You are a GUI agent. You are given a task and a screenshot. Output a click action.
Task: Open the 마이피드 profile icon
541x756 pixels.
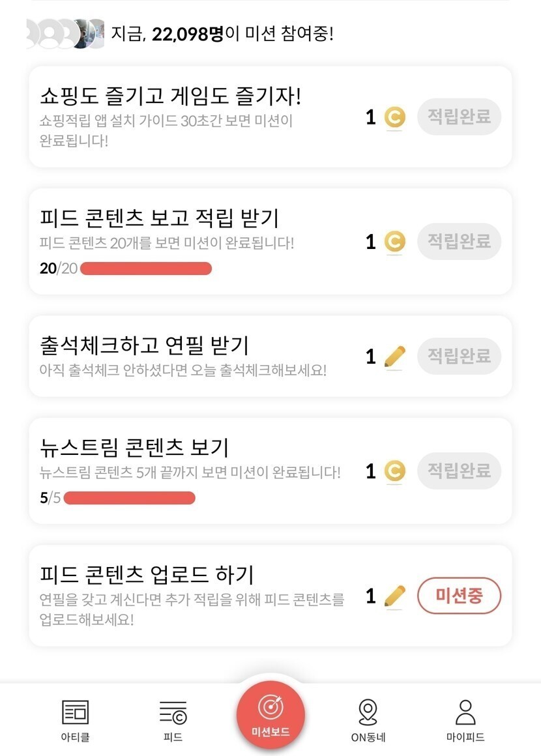pos(465,712)
